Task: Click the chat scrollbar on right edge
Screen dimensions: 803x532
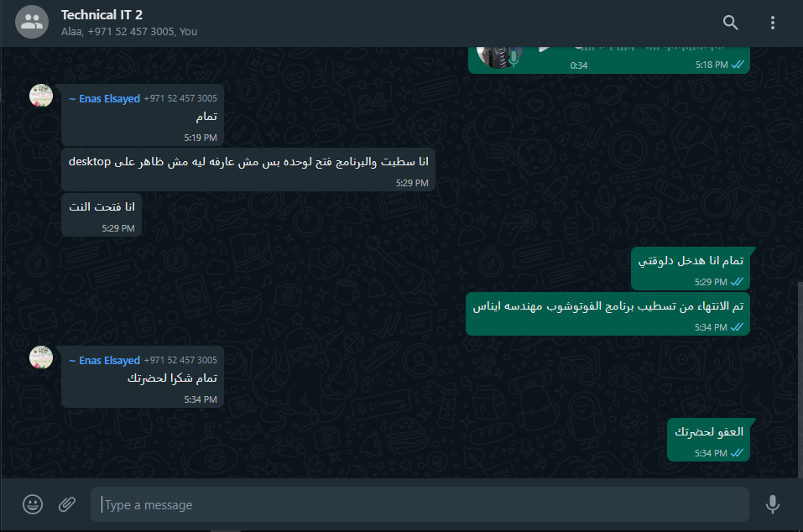Action: pyautogui.click(x=800, y=379)
